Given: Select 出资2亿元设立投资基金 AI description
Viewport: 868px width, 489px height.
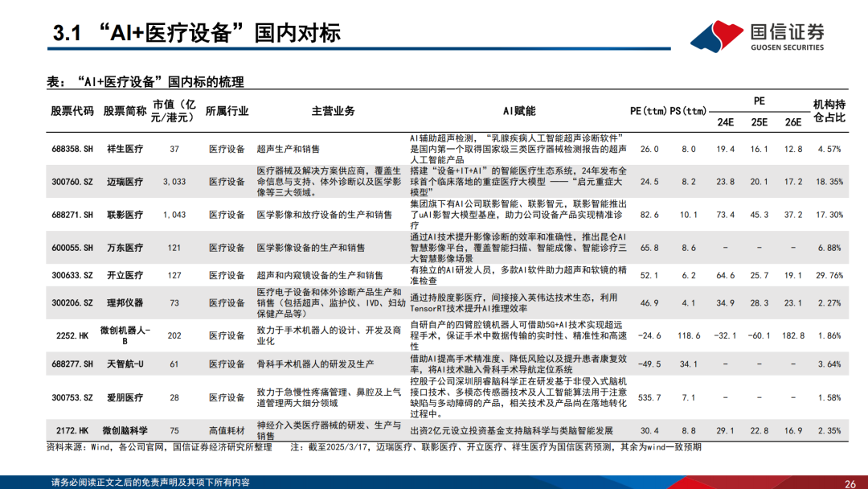Looking at the screenshot, I should pyautogui.click(x=511, y=430).
